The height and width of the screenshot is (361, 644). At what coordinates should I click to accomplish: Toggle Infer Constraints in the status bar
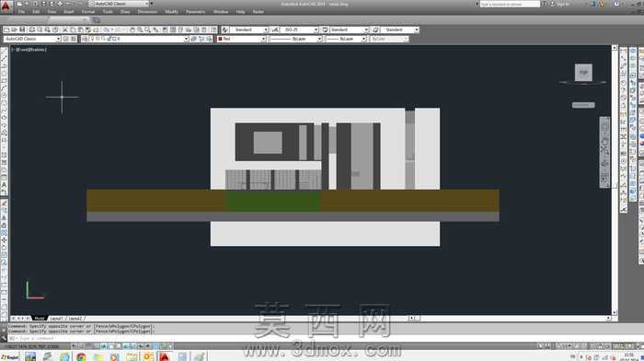[74, 346]
